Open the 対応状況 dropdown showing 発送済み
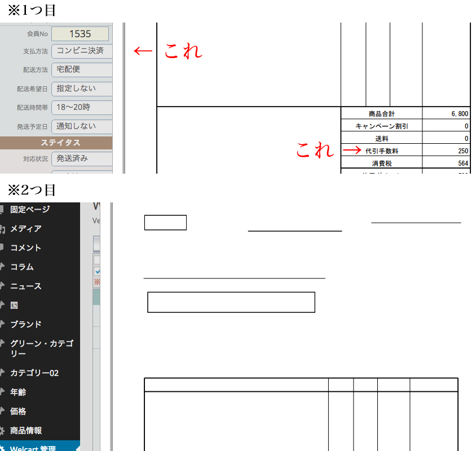Viewport: 476px width, 451px height. (x=82, y=159)
